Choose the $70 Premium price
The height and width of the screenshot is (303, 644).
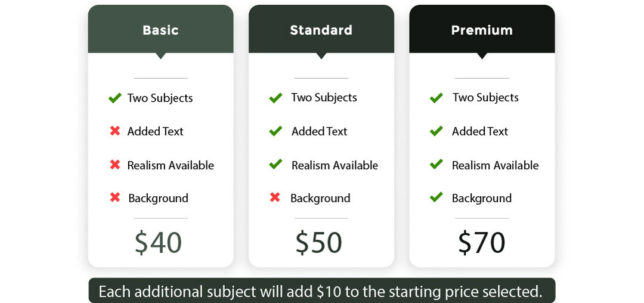coord(481,243)
